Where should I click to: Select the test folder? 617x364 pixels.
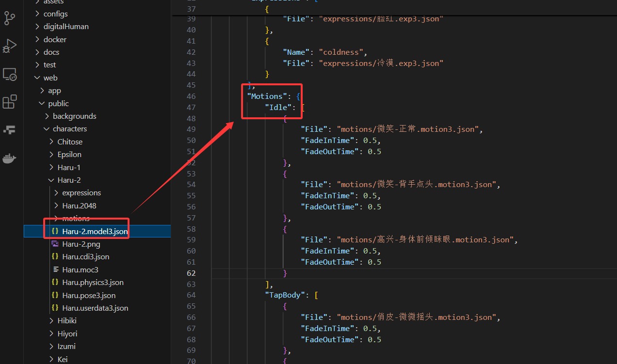[50, 64]
